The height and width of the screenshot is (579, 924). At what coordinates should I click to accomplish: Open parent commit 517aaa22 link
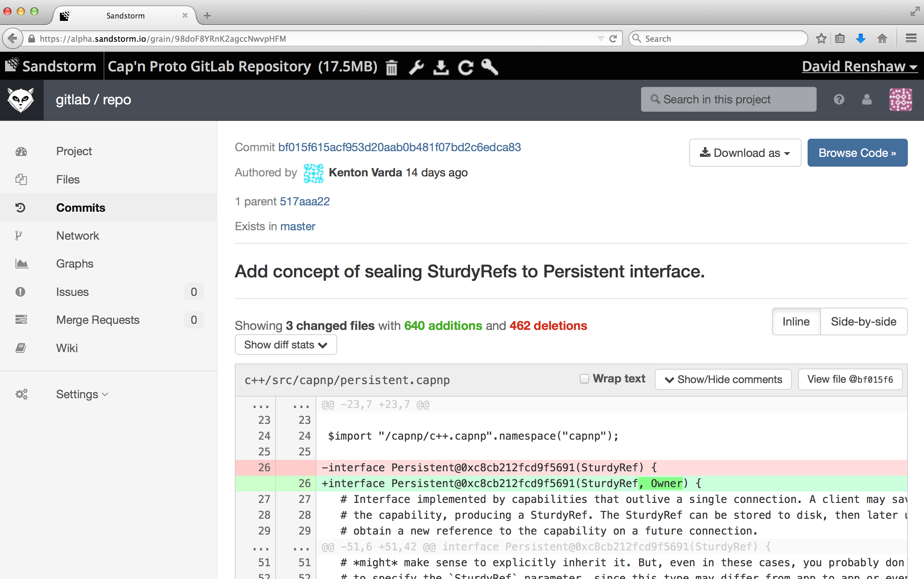coord(305,201)
